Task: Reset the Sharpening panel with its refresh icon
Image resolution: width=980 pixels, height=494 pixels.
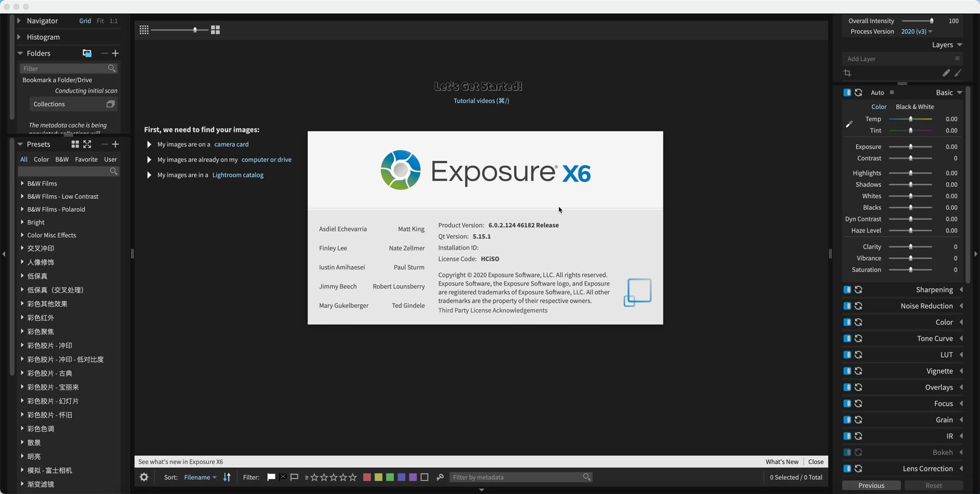Action: pyautogui.click(x=859, y=290)
